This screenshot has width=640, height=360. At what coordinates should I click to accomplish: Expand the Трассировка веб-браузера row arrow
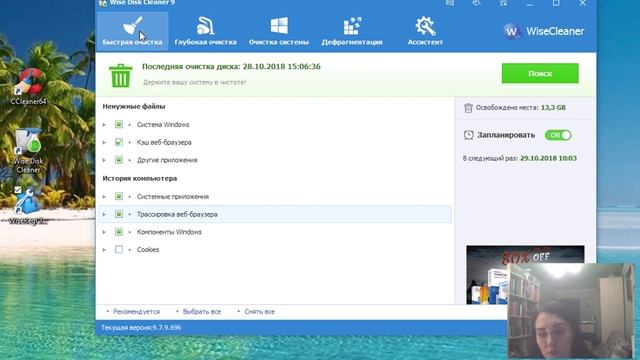pyautogui.click(x=104, y=214)
